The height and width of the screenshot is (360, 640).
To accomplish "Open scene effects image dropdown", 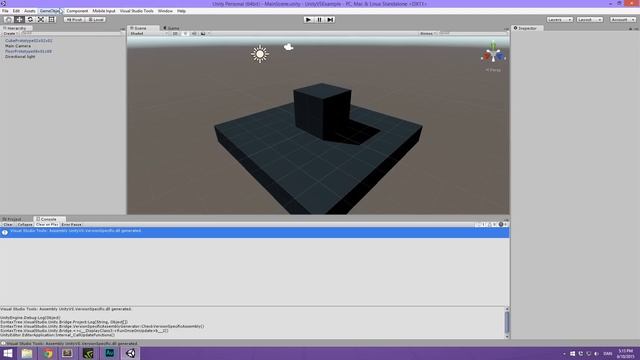I will point(204,33).
